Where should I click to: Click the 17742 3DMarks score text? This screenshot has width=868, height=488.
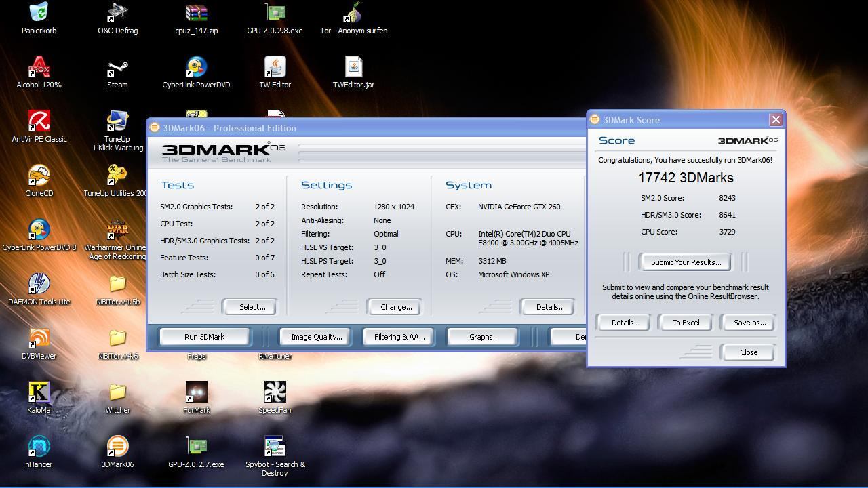tap(686, 178)
